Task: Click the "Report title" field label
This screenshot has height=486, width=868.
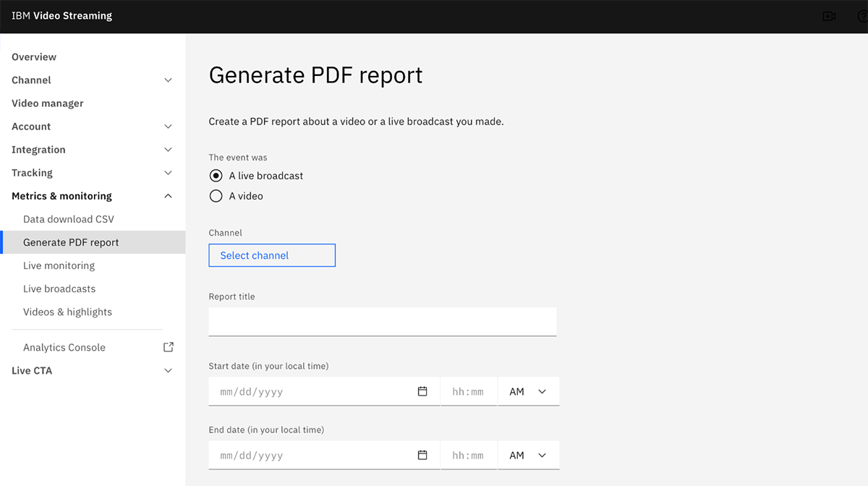Action: 232,297
